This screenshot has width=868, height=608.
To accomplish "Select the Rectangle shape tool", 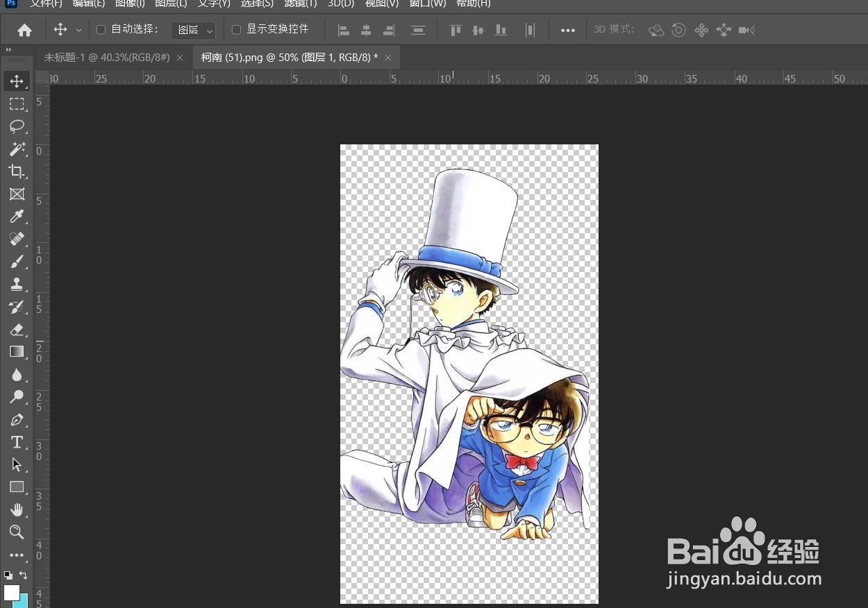I will pyautogui.click(x=17, y=487).
